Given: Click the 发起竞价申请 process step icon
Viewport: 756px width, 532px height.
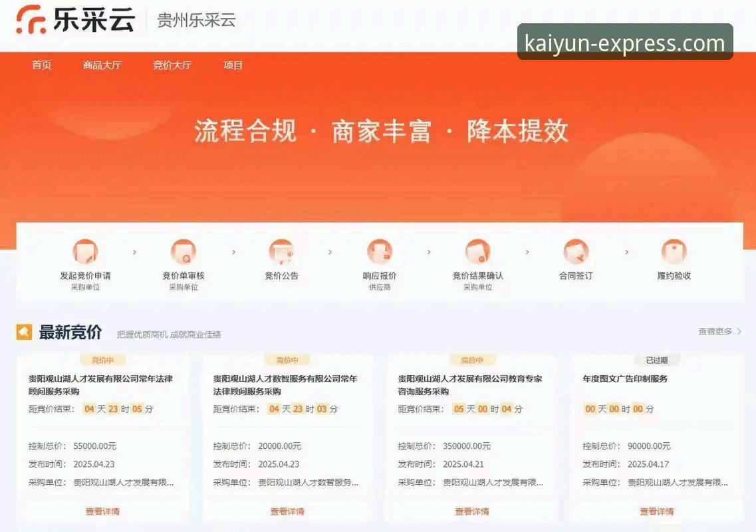Looking at the screenshot, I should [x=84, y=253].
